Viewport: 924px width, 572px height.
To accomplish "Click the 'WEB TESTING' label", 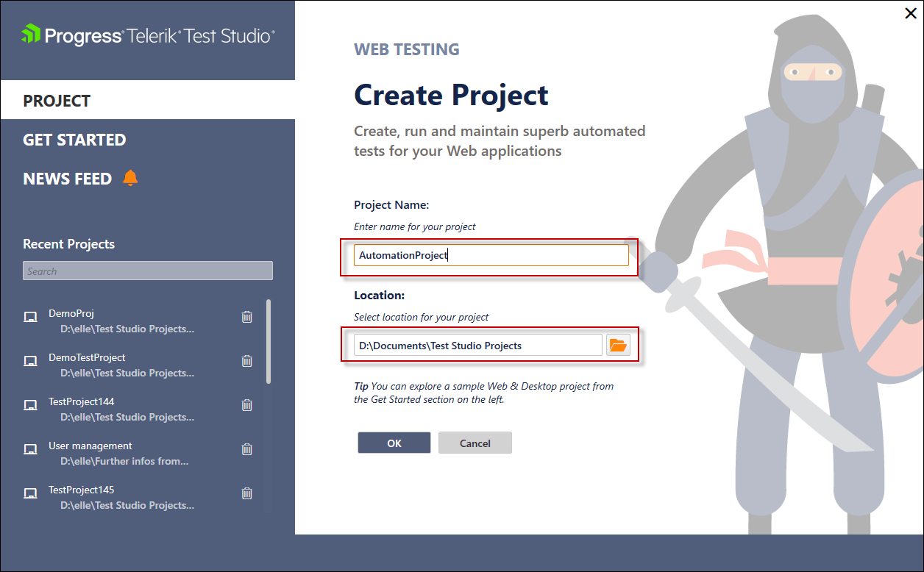I will coord(407,49).
